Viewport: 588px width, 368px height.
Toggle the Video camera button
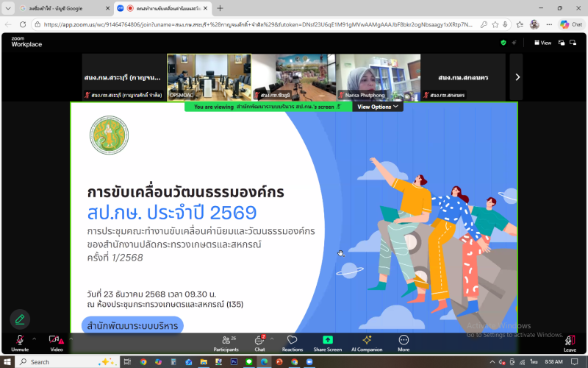coord(56,342)
